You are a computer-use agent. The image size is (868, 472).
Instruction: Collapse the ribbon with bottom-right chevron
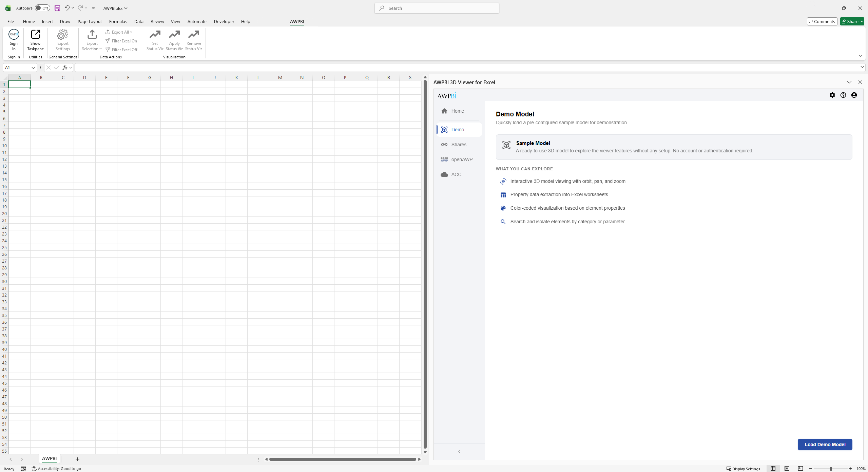(x=861, y=56)
